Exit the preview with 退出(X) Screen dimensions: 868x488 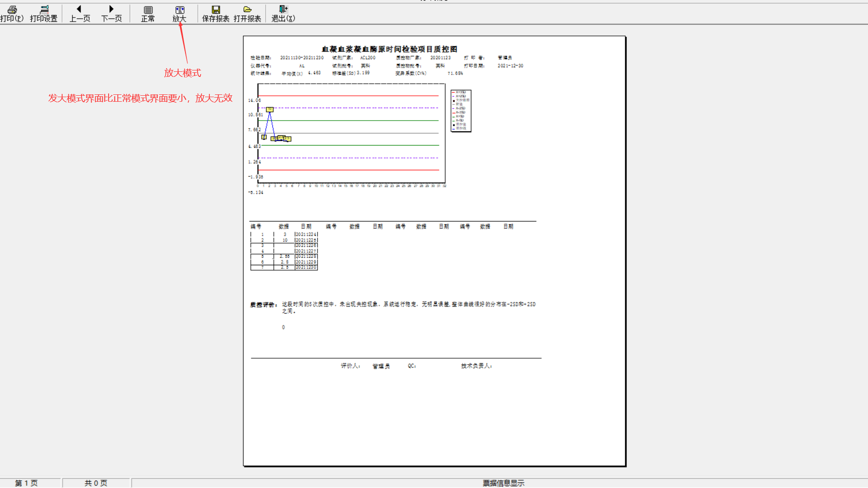pyautogui.click(x=283, y=14)
